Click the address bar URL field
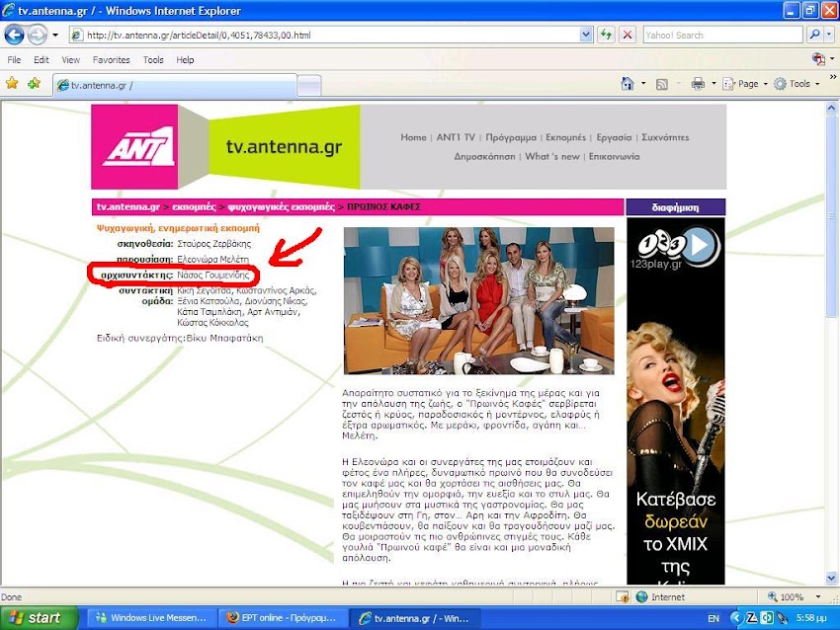 click(325, 36)
